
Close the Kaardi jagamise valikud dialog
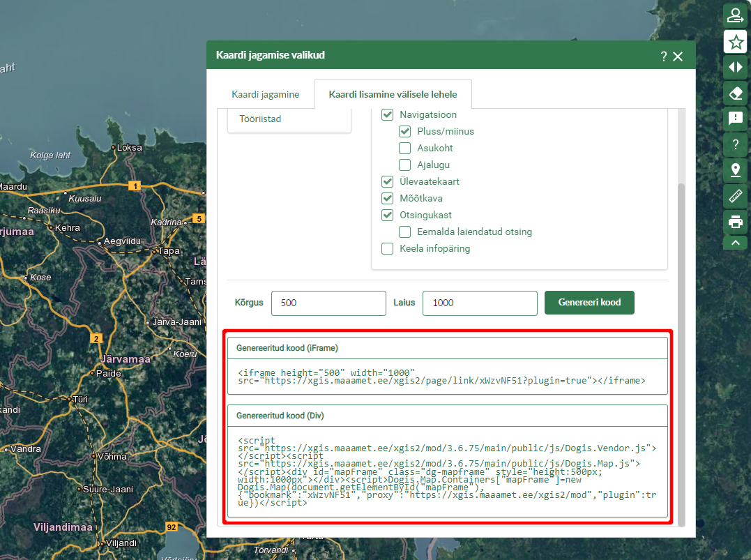[678, 56]
